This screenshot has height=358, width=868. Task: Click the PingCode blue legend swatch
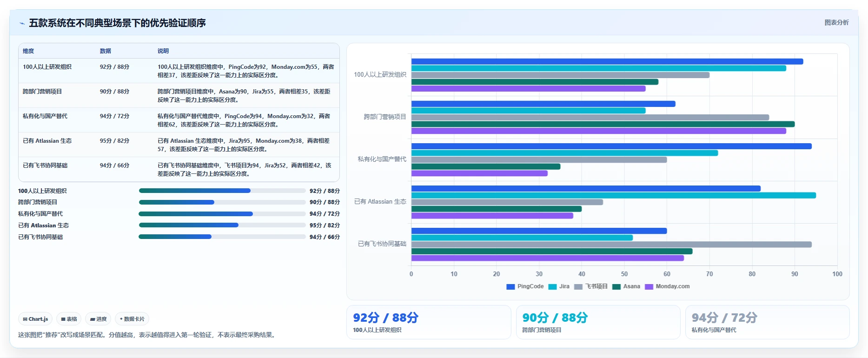(510, 287)
